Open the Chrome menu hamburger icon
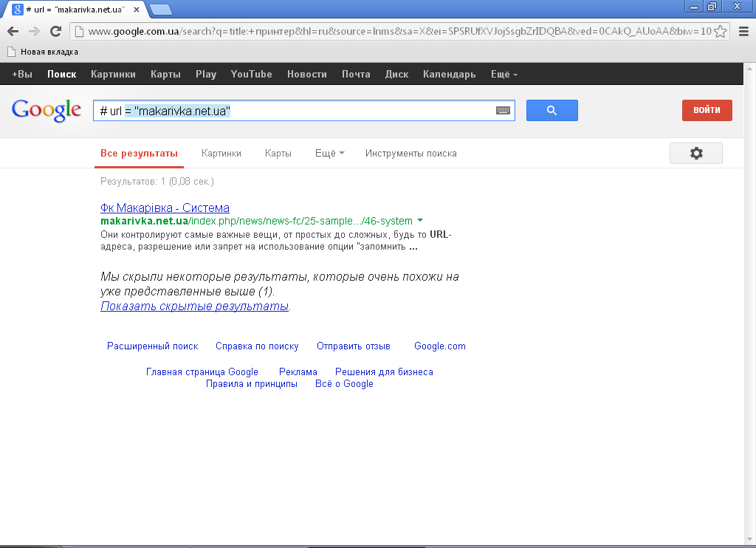The width and height of the screenshot is (756, 548). click(743, 31)
